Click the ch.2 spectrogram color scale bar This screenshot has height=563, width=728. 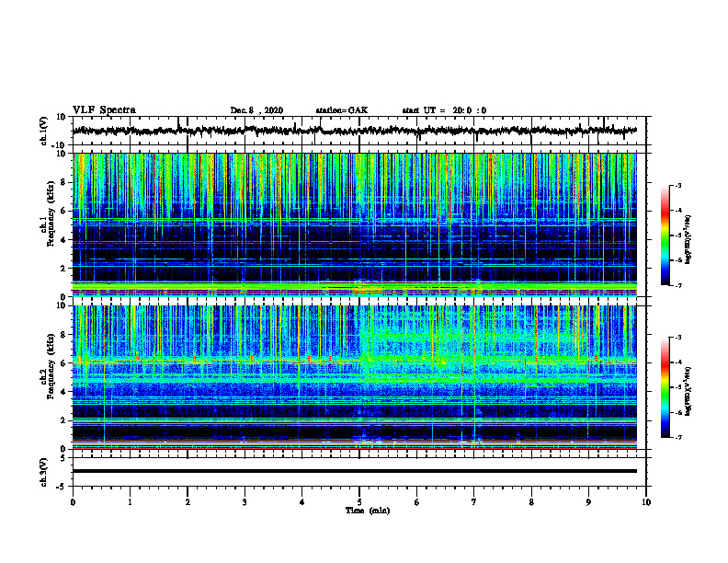(x=665, y=387)
